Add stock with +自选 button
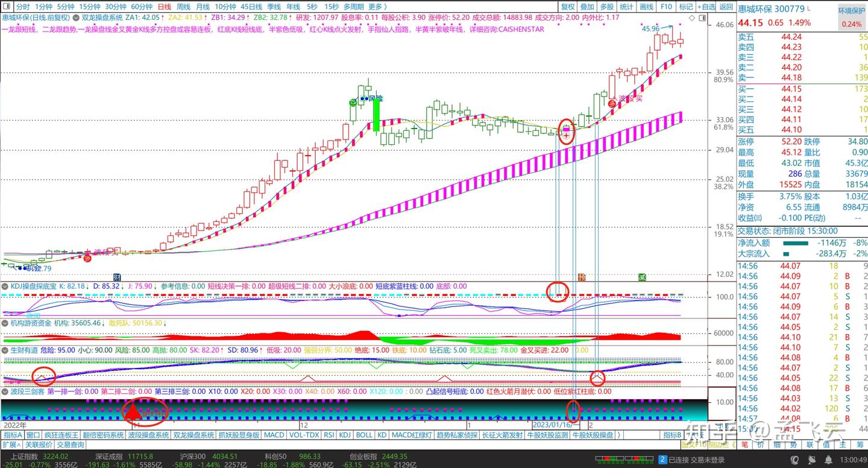The height and width of the screenshot is (468, 868). [706, 7]
